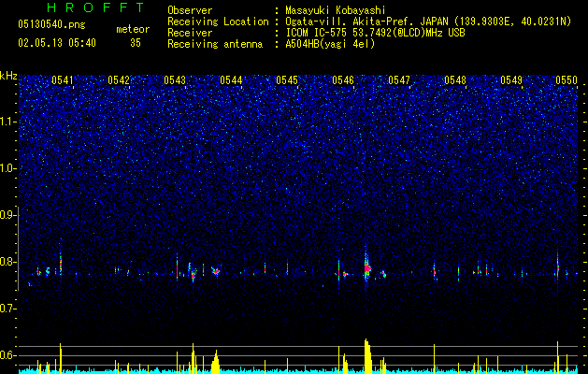This screenshot has width=588, height=374.
Task: Click the 'Receiving antenna' label
Action: 215,44
